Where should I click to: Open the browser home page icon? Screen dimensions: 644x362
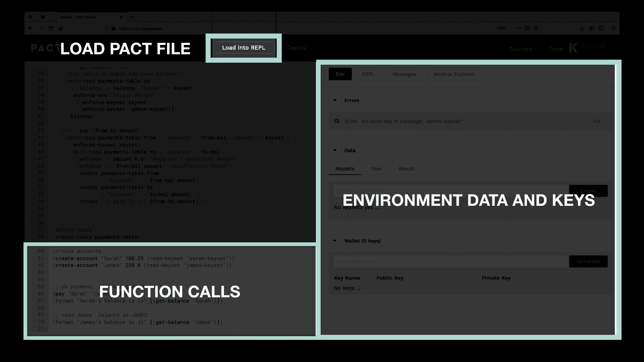coord(61,28)
